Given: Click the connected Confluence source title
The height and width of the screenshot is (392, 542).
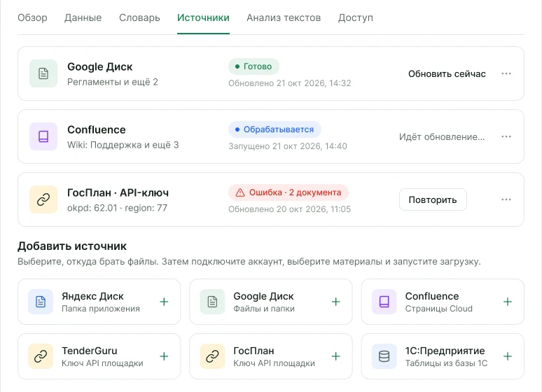Looking at the screenshot, I should coord(97,129).
